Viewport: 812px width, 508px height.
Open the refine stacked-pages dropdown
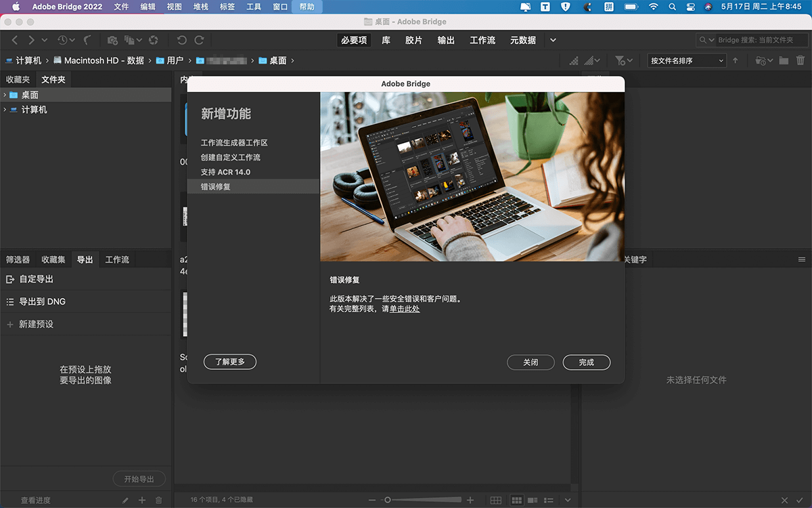point(133,41)
